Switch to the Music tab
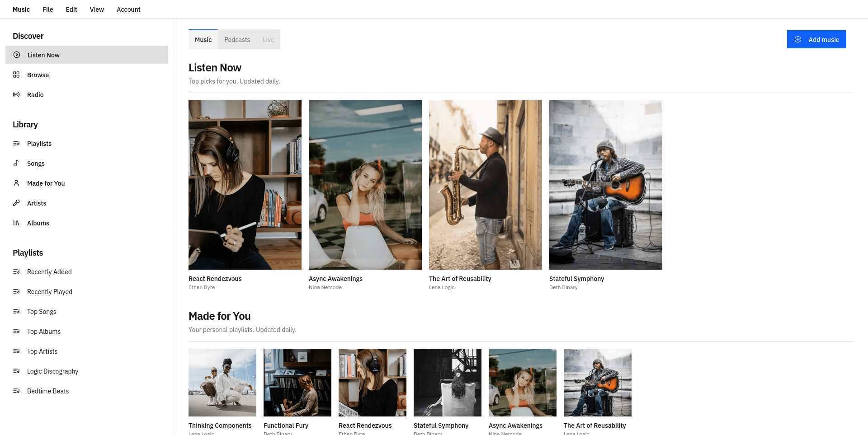This screenshot has width=868, height=435. [x=203, y=39]
